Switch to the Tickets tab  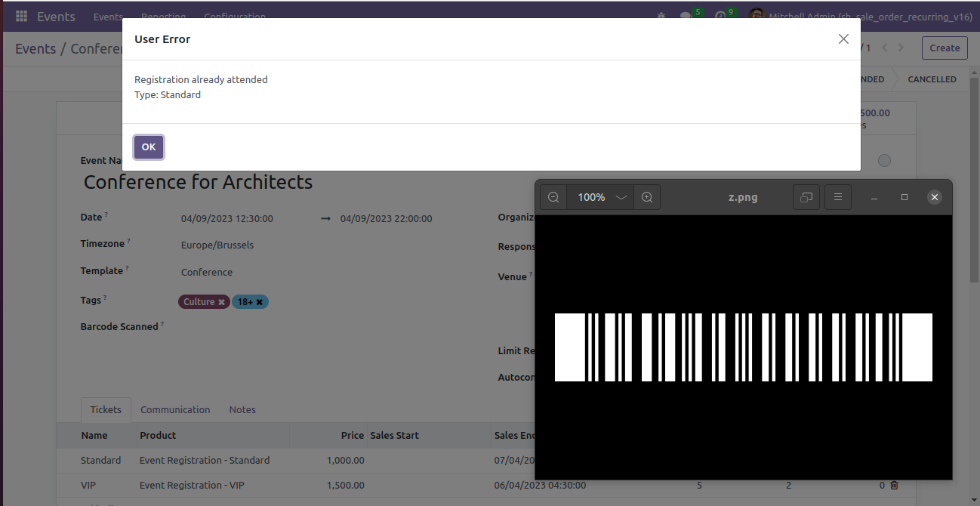point(106,410)
